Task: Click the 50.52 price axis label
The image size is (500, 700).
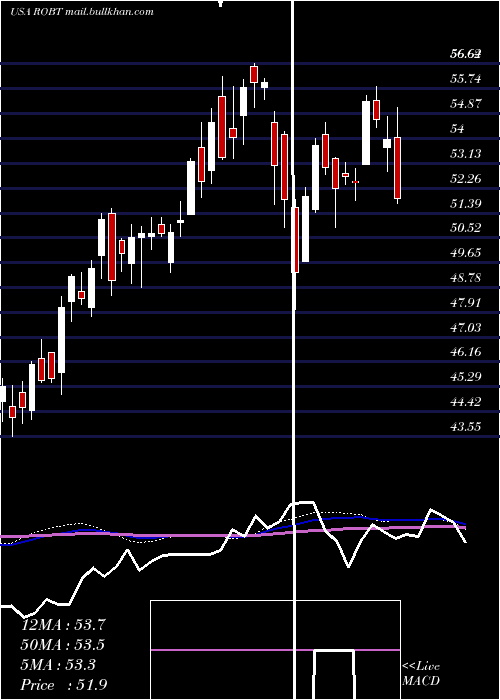Action: coord(466,228)
